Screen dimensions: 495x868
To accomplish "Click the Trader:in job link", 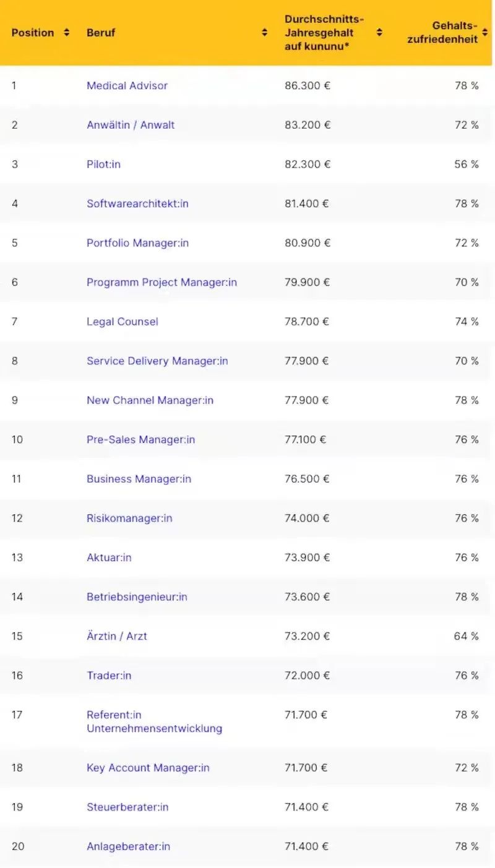I will (x=109, y=676).
